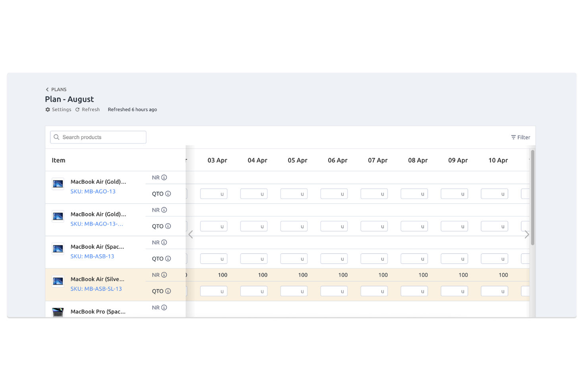The image size is (588, 392).
Task: Open the Filter options
Action: (x=520, y=137)
